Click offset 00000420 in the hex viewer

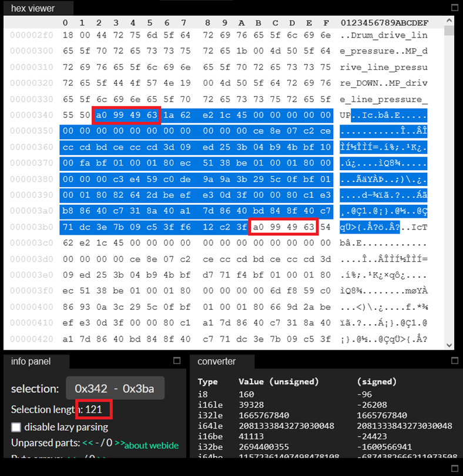pyautogui.click(x=32, y=339)
